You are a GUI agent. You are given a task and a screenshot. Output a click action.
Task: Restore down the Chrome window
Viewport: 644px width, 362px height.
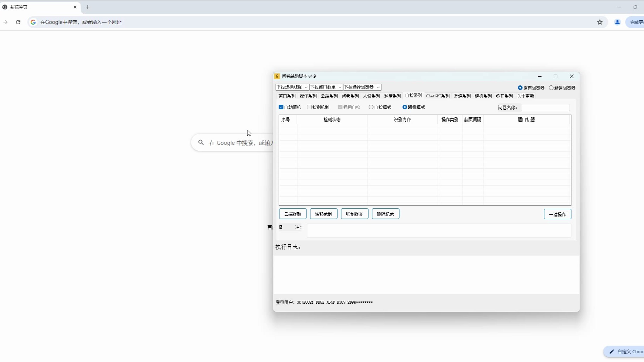pyautogui.click(x=635, y=7)
